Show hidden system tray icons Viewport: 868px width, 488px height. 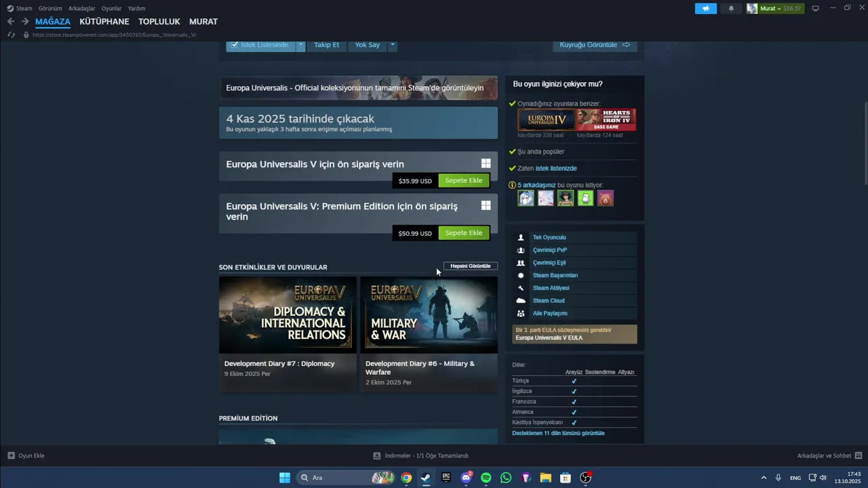pos(764,478)
